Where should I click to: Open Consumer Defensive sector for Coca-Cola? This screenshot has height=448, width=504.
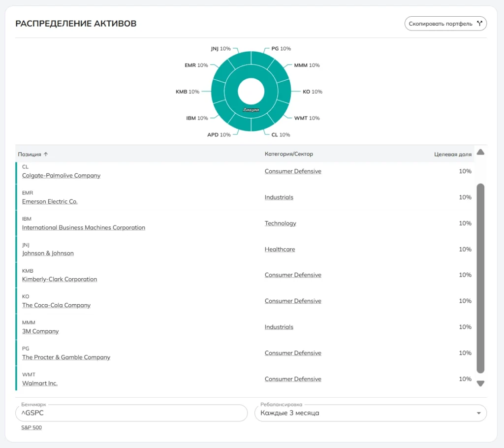(293, 301)
